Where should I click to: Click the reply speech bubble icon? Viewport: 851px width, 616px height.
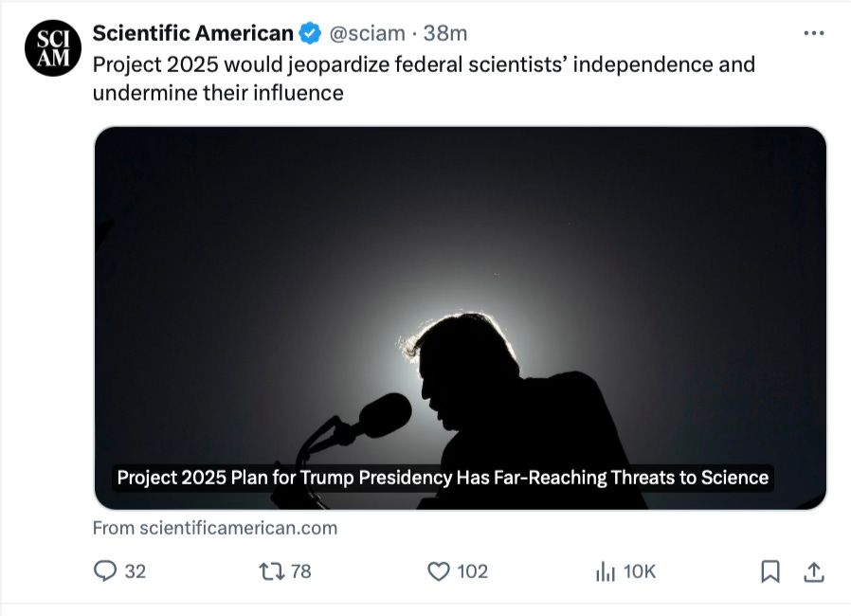[106, 571]
